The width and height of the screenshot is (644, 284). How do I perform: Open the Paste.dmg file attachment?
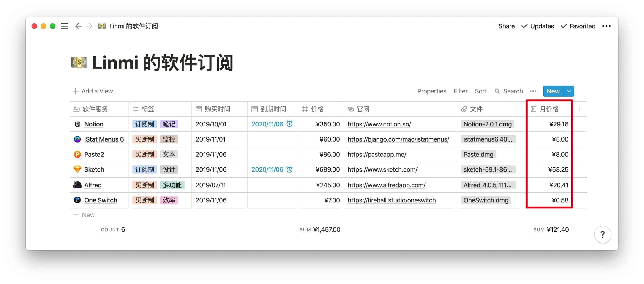point(478,155)
